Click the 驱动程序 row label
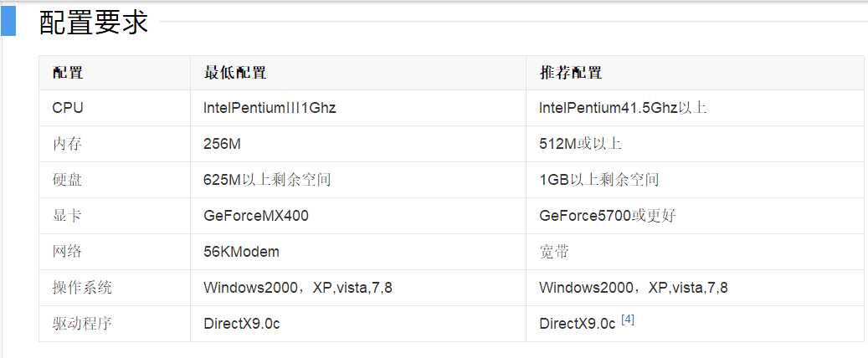The height and width of the screenshot is (358, 868). (82, 324)
